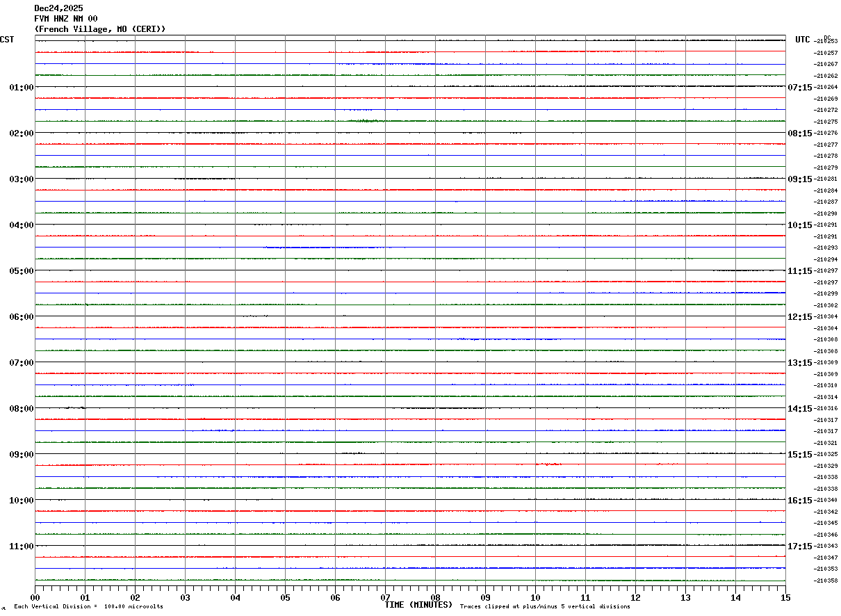Click minute tick label 04 on time axis

[235, 597]
